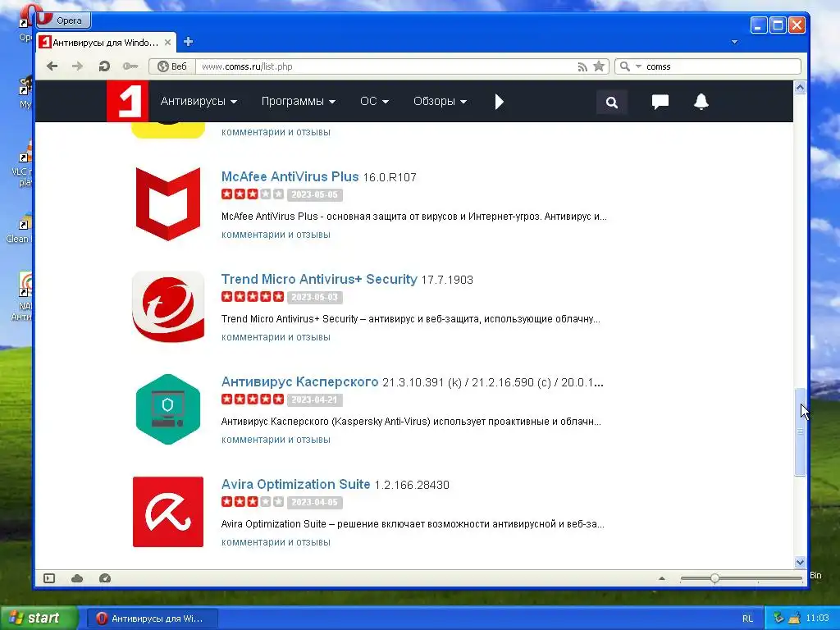Focus the www.comss.ru/list.php address field

pos(386,66)
